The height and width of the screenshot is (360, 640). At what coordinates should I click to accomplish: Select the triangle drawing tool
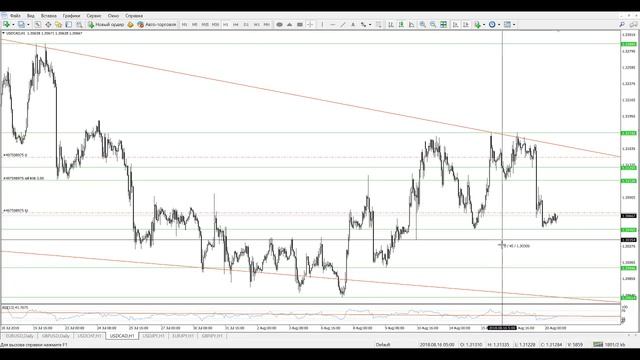click(289, 24)
